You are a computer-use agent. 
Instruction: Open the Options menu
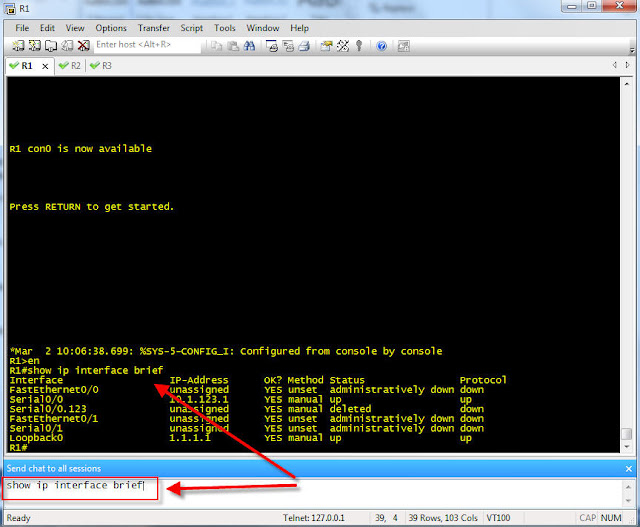coord(111,28)
